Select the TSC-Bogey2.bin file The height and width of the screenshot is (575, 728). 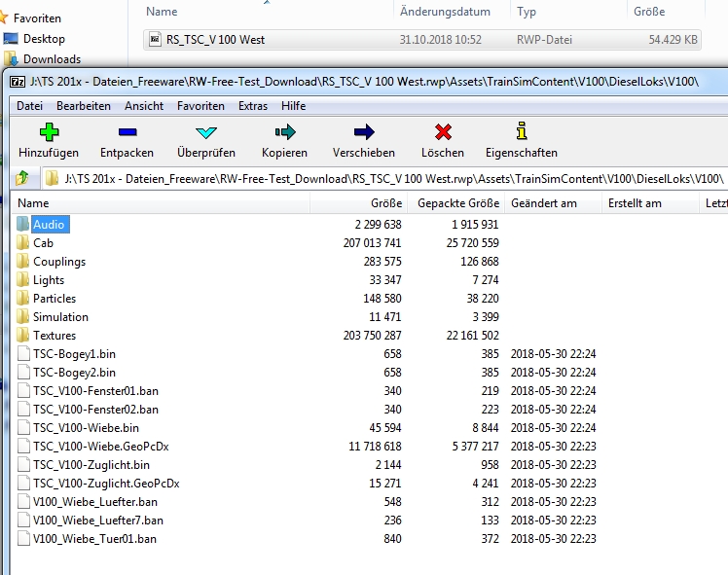tap(74, 373)
